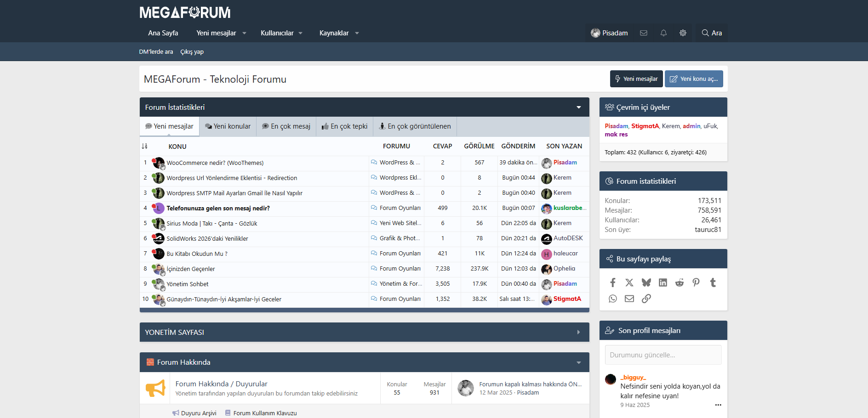Open Forumun kapalı kalması hakkında latest post

[x=530, y=384]
